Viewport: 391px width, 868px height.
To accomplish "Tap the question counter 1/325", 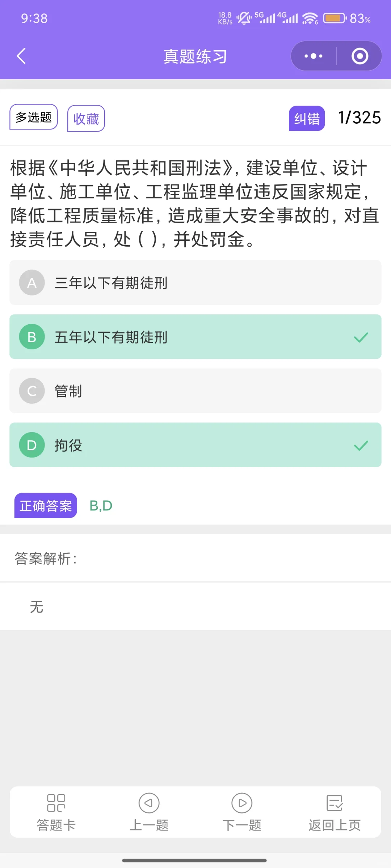I will tap(359, 118).
